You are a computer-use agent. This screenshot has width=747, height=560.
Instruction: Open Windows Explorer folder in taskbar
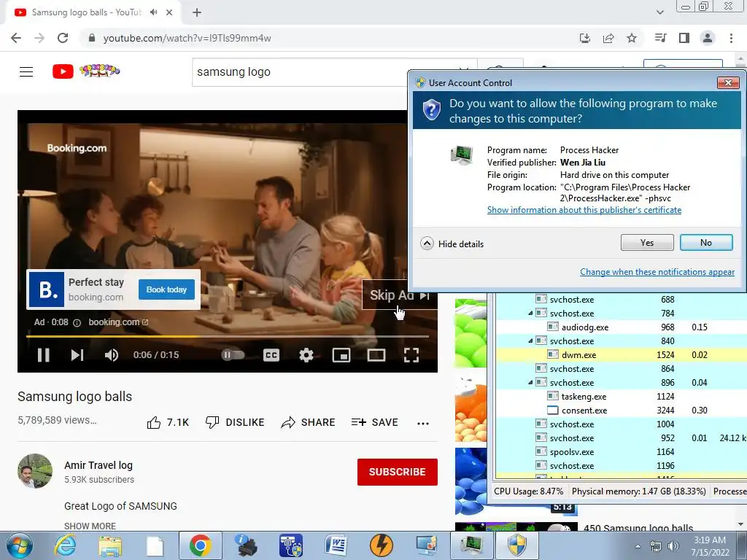point(110,545)
